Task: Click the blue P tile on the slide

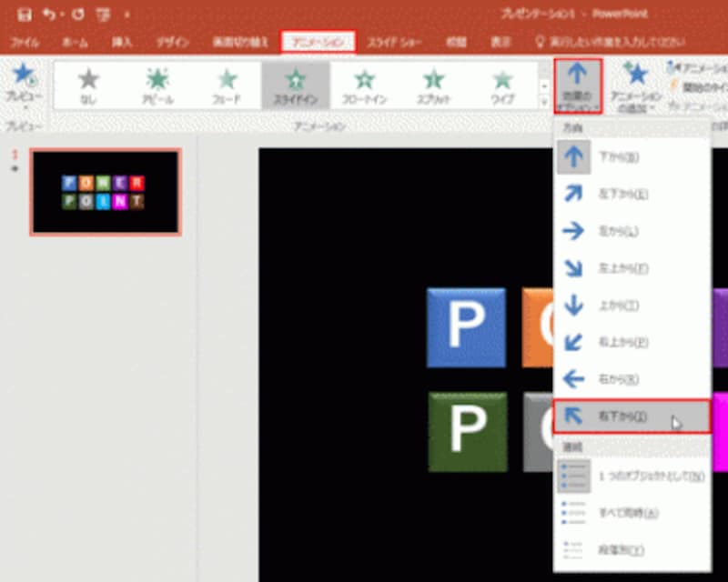Action: [466, 327]
